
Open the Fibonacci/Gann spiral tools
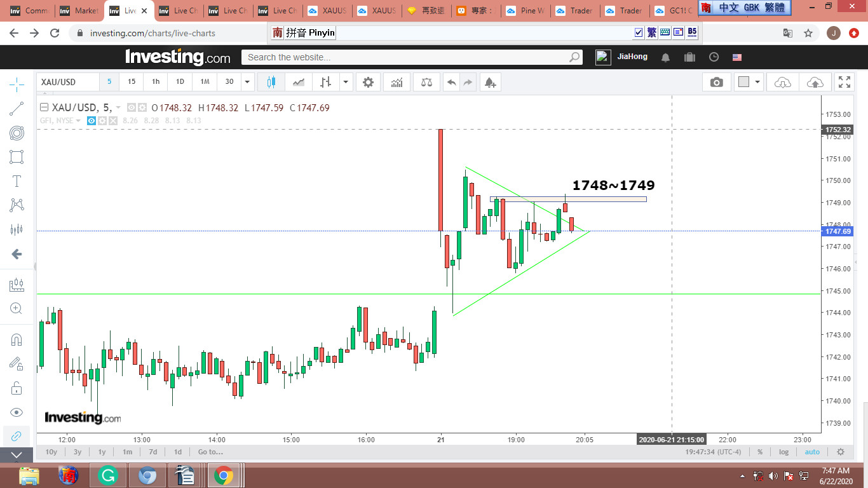pos(17,133)
